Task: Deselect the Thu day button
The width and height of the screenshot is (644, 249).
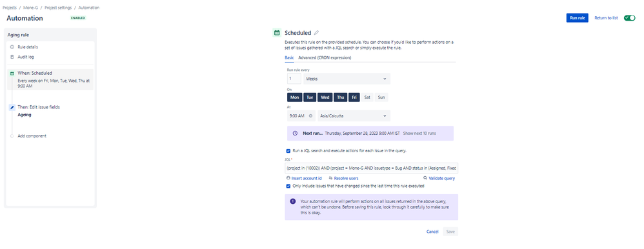Action: [x=341, y=97]
